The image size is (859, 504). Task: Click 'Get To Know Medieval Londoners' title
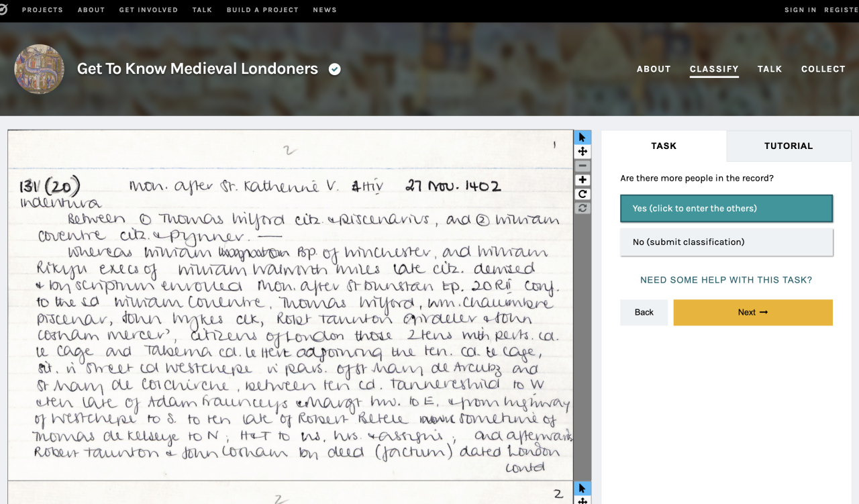click(197, 68)
